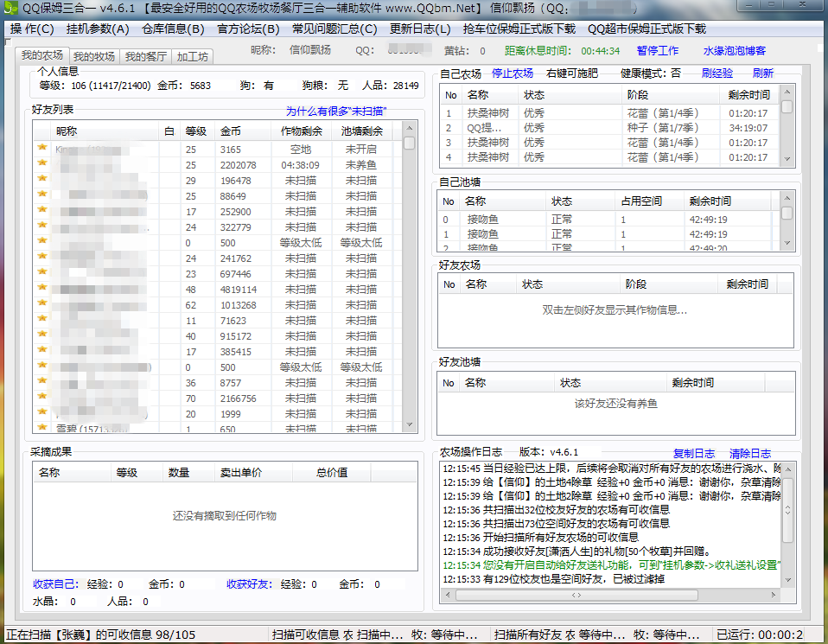Select farm row 1 扶桑神树
This screenshot has width=828, height=644.
click(610, 113)
